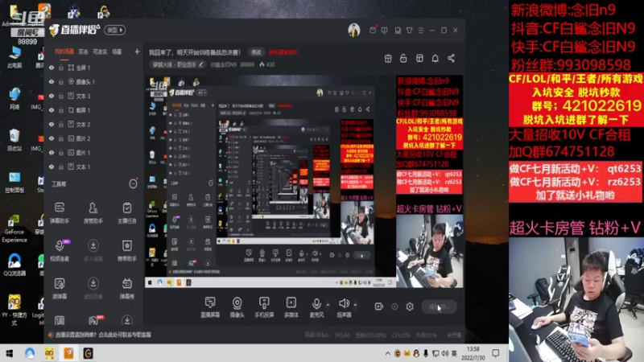The width and height of the screenshot is (644, 362).
Task: Hide the 文本 3 source
Action: [52, 96]
